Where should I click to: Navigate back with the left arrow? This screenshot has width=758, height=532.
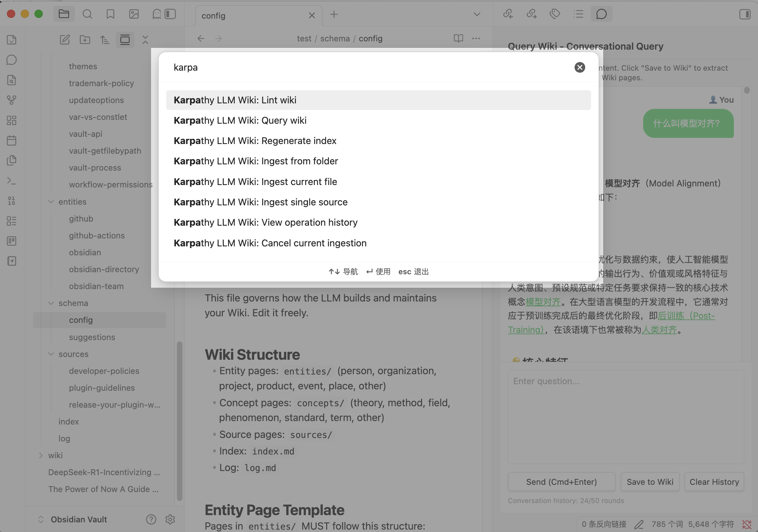pos(201,38)
